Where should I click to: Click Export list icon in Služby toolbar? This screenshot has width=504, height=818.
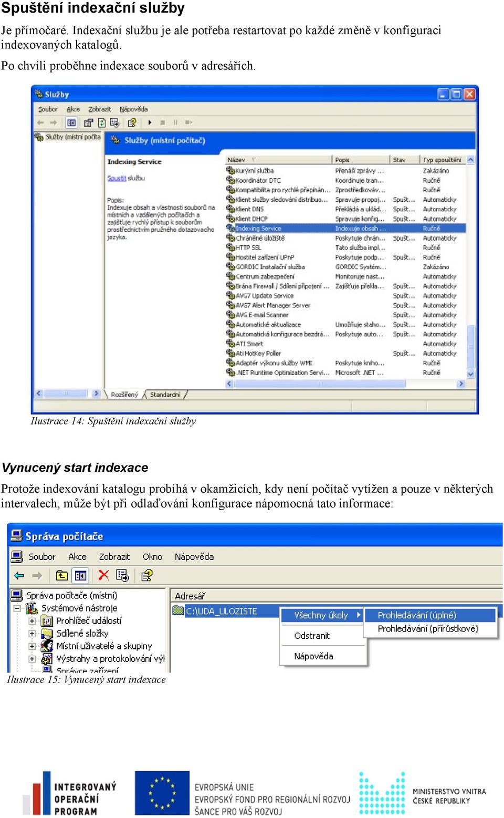coord(114,122)
